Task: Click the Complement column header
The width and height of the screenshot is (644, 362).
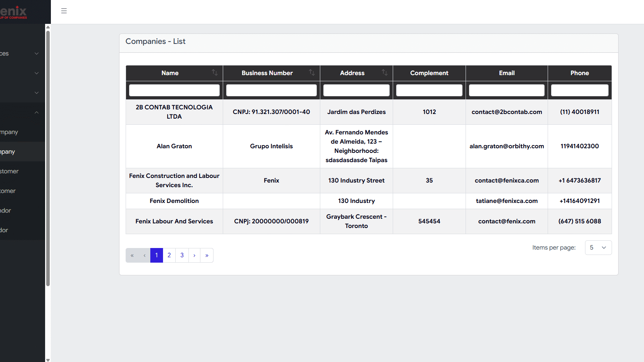Action: pos(429,73)
